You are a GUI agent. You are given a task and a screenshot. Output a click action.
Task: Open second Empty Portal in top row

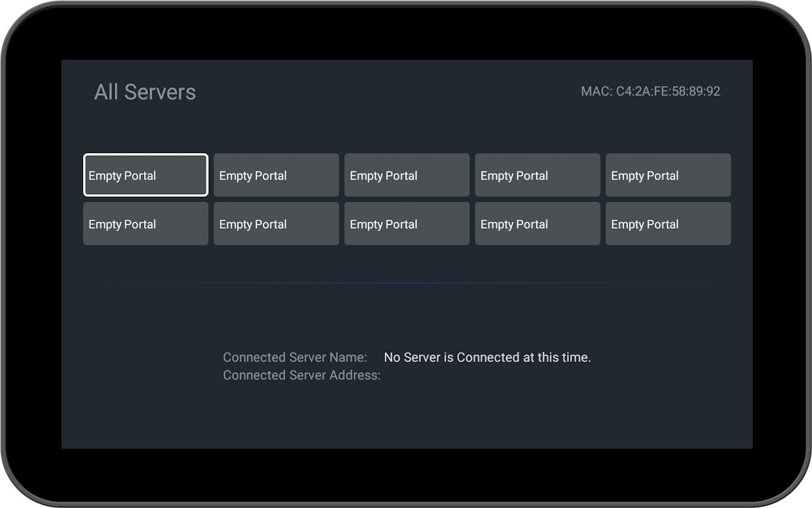point(276,175)
